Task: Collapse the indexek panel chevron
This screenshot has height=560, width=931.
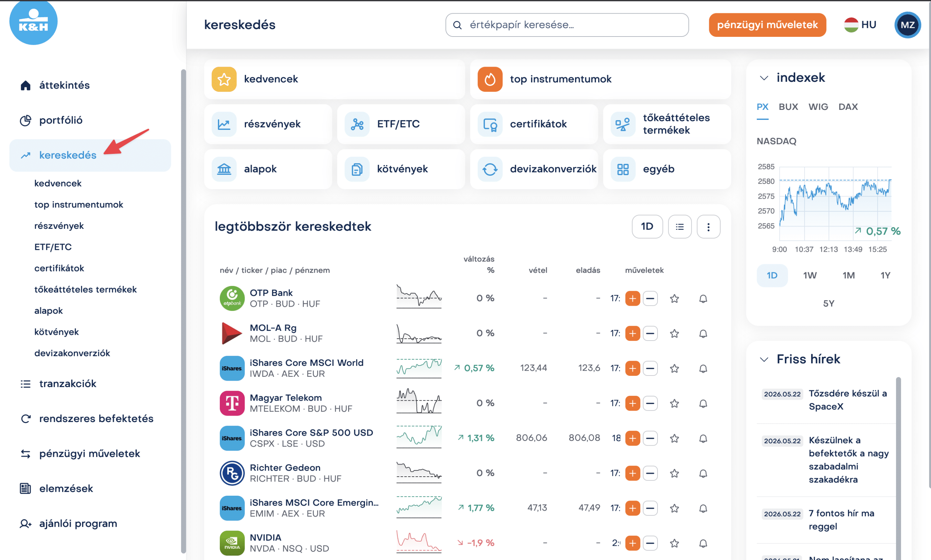Action: coord(764,78)
